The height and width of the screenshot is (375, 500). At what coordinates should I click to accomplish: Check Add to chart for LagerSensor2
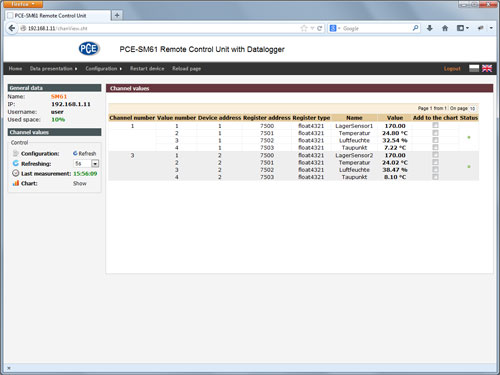[435, 155]
